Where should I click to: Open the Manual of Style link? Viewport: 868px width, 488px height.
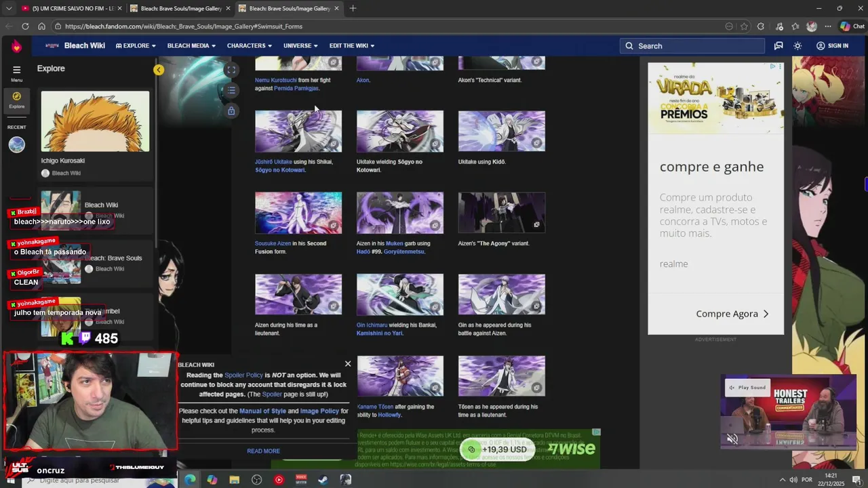coord(262,411)
